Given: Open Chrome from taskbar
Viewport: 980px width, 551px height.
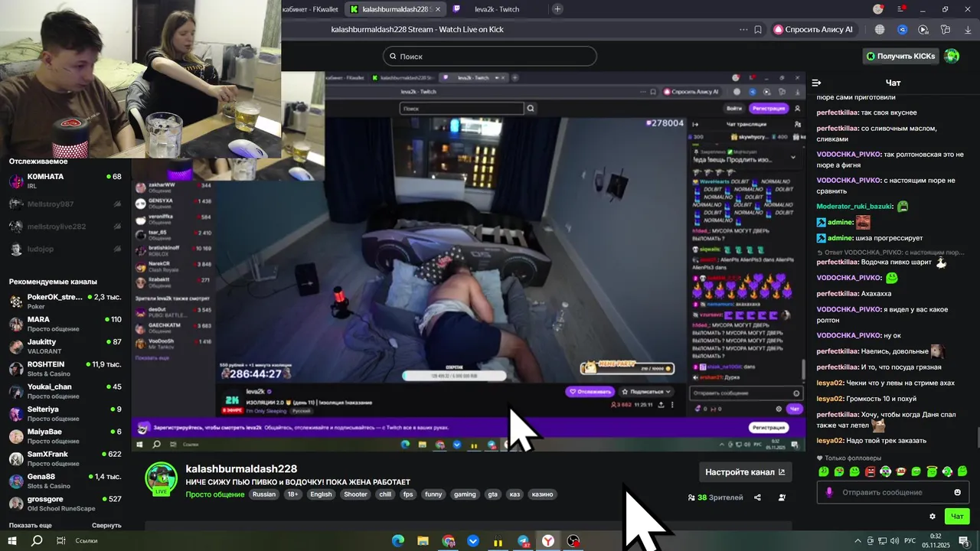Looking at the screenshot, I should click(x=449, y=541).
